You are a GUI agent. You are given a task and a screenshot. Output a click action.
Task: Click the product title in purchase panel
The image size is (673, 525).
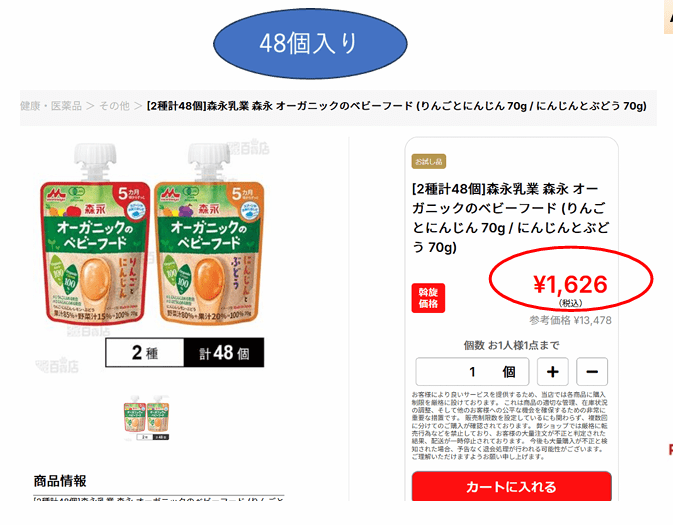(x=510, y=218)
